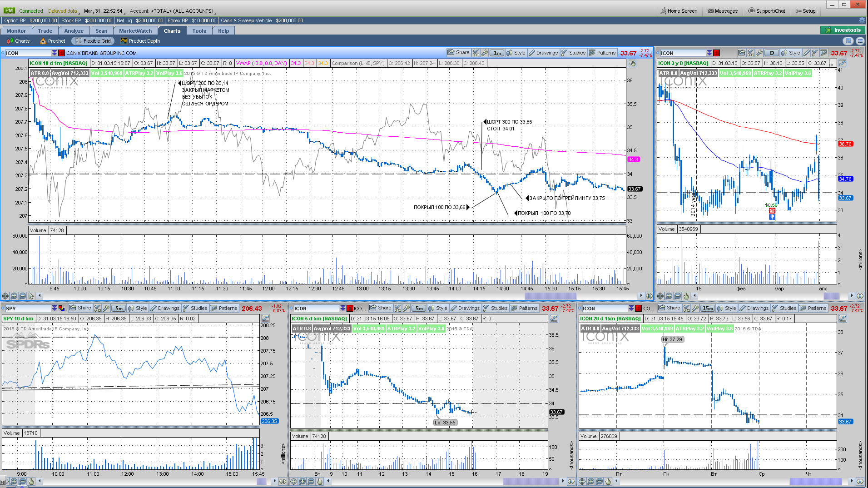The width and height of the screenshot is (868, 488).
Task: Switch to the MarketWatch tab
Action: 136,31
